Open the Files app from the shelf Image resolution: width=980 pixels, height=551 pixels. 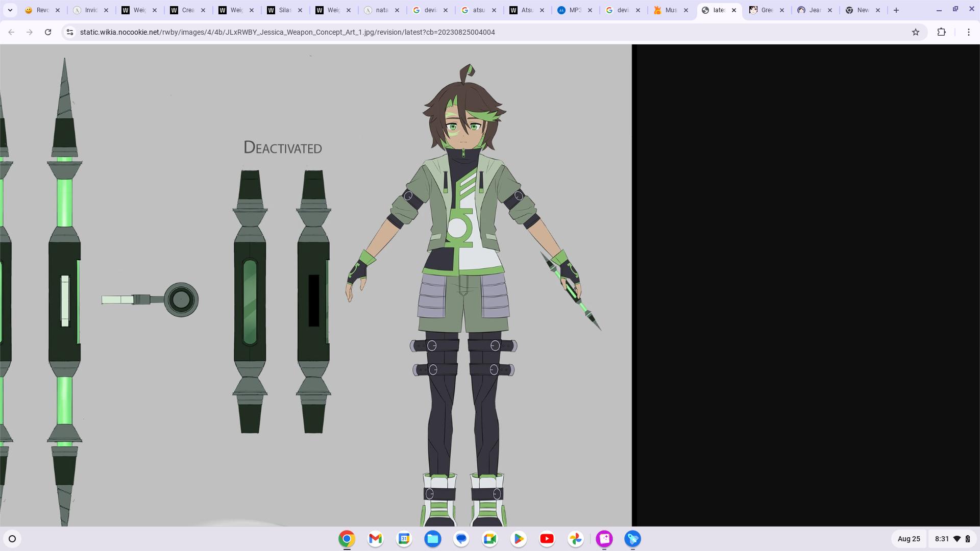point(432,539)
